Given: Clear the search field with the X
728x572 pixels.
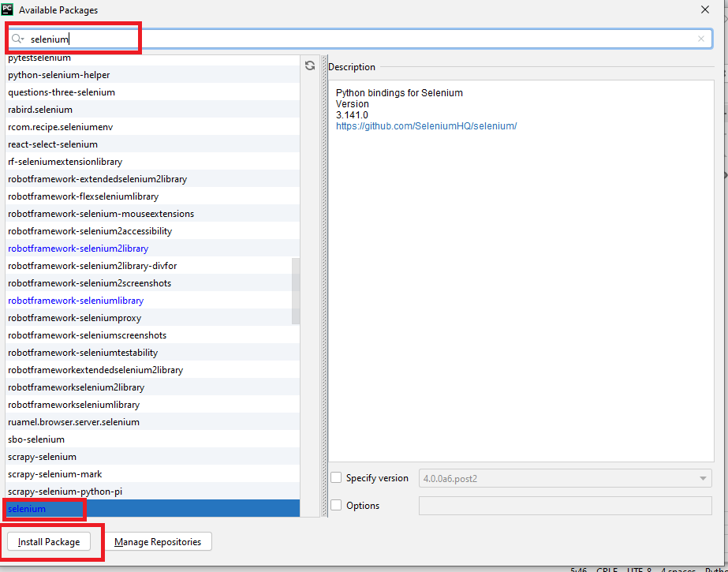Looking at the screenshot, I should [x=701, y=39].
